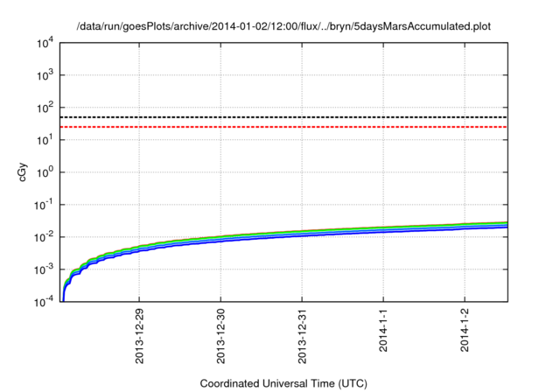The image size is (560, 392).
Task: Click the cGy y-axis label
Action: (x=23, y=172)
